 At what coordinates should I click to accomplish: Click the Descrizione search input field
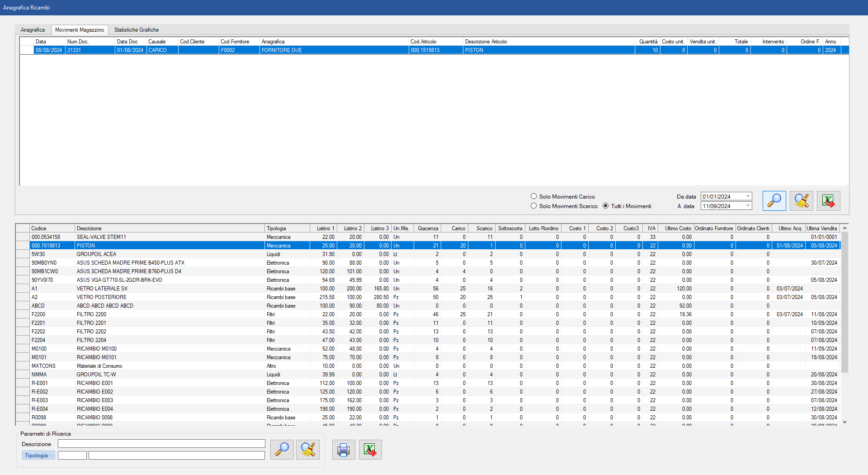[161, 444]
